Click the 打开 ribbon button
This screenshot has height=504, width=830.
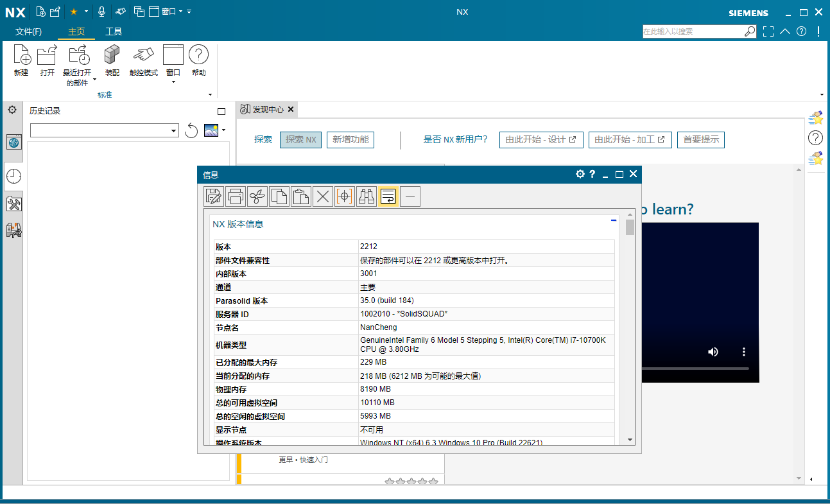(48, 62)
